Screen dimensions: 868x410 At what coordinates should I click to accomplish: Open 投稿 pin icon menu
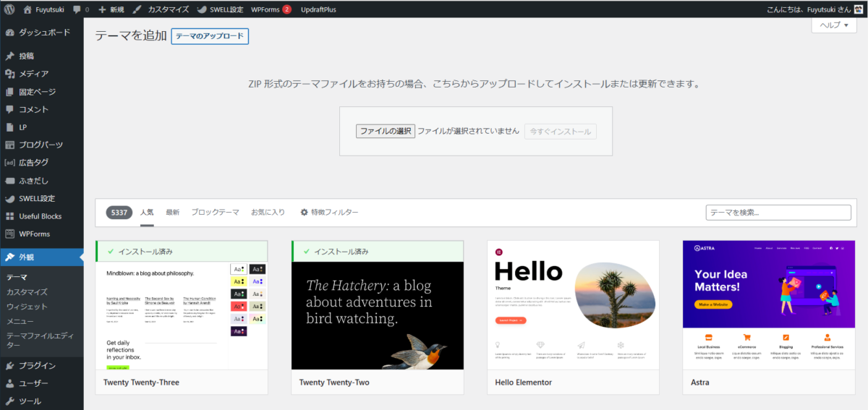(10, 56)
